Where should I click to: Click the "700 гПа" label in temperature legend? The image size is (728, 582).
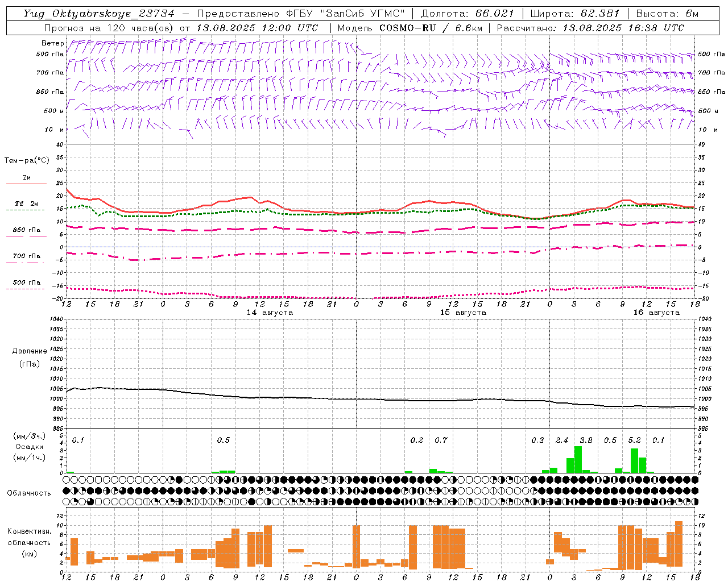pyautogui.click(x=26, y=256)
